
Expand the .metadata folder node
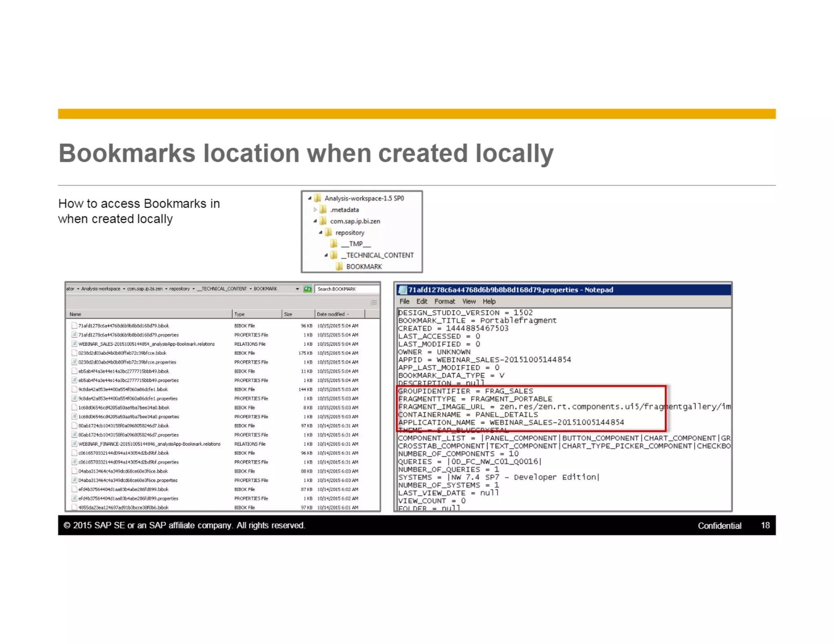[315, 210]
